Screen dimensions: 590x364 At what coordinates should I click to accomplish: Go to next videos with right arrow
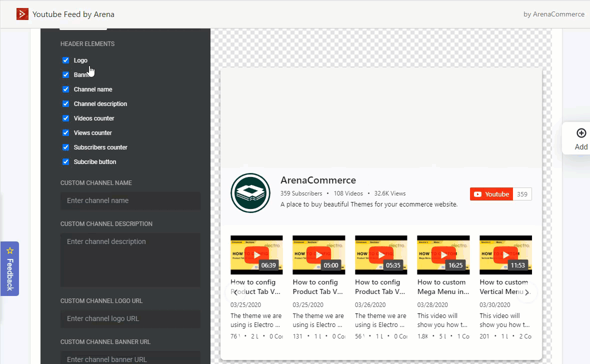(x=527, y=292)
